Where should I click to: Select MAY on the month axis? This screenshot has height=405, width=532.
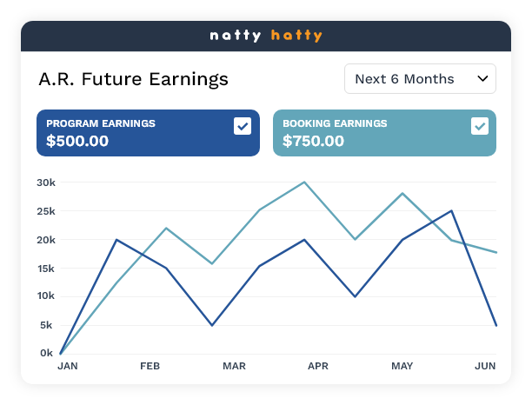pyautogui.click(x=402, y=367)
